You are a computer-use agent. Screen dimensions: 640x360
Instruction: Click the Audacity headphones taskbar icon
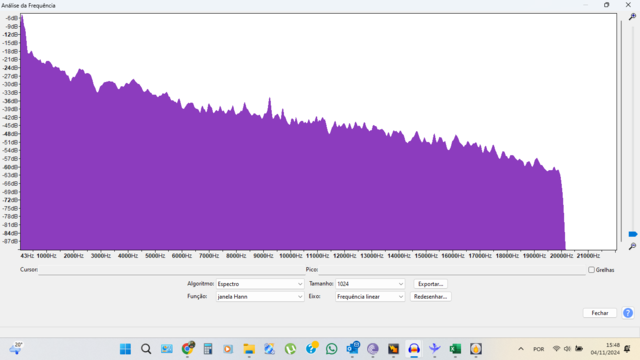414,349
